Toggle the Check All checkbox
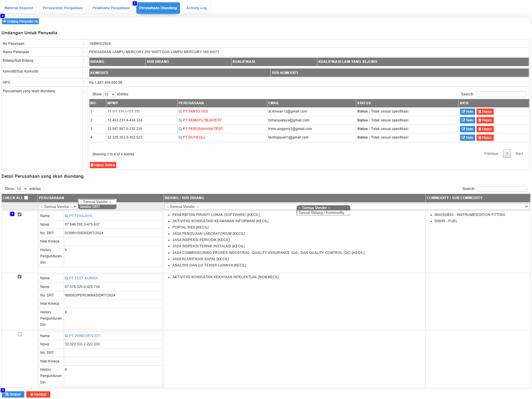The image size is (532, 399). point(26,198)
